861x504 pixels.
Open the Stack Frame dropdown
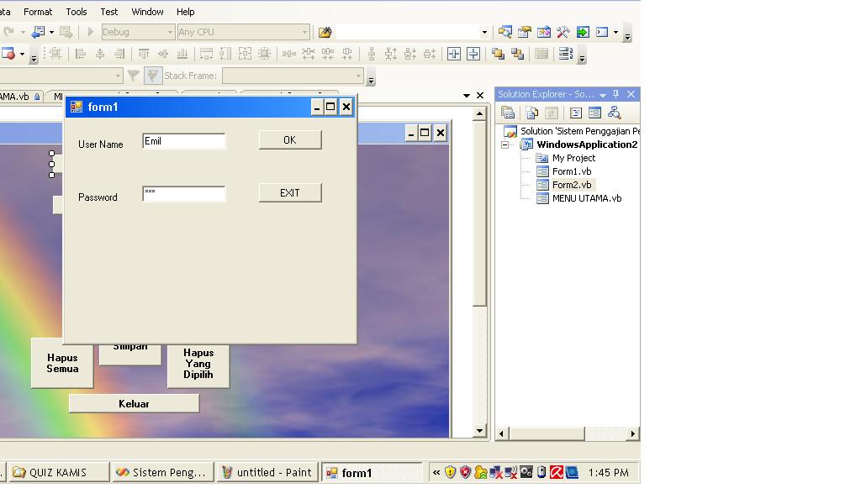(x=358, y=76)
